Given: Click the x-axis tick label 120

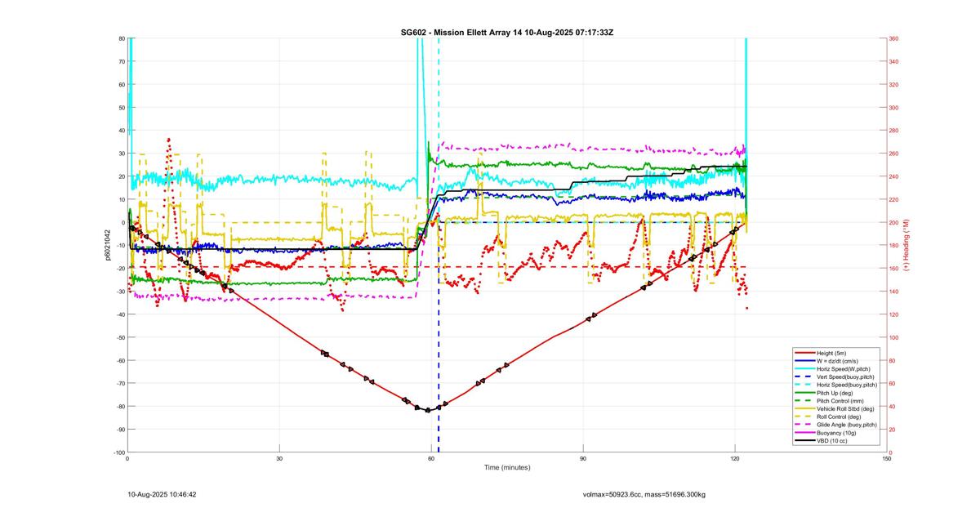Looking at the screenshot, I should tap(735, 458).
